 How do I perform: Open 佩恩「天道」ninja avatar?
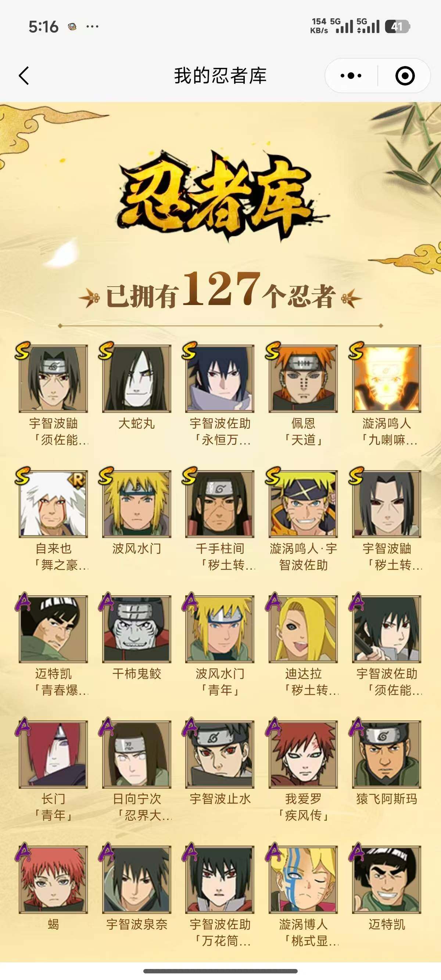[303, 378]
